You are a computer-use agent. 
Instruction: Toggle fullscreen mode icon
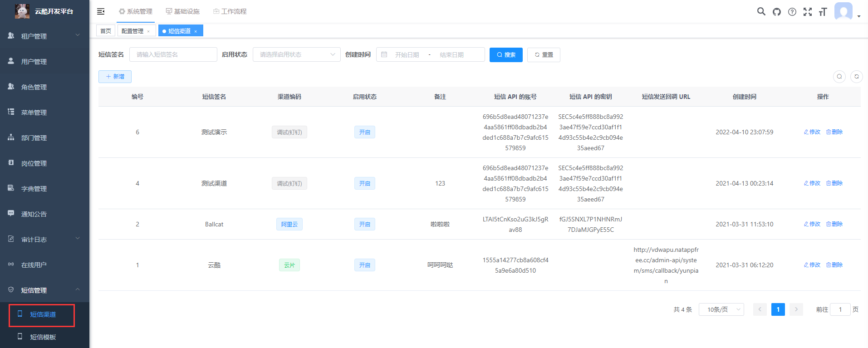tap(808, 12)
